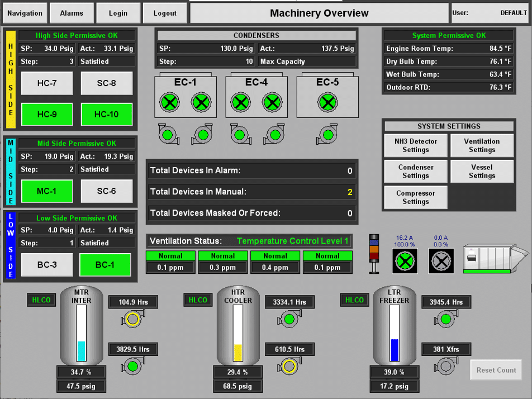The image size is (532, 399).
Task: Click the HLCO indicator beside HTR COOLER
Action: [198, 300]
